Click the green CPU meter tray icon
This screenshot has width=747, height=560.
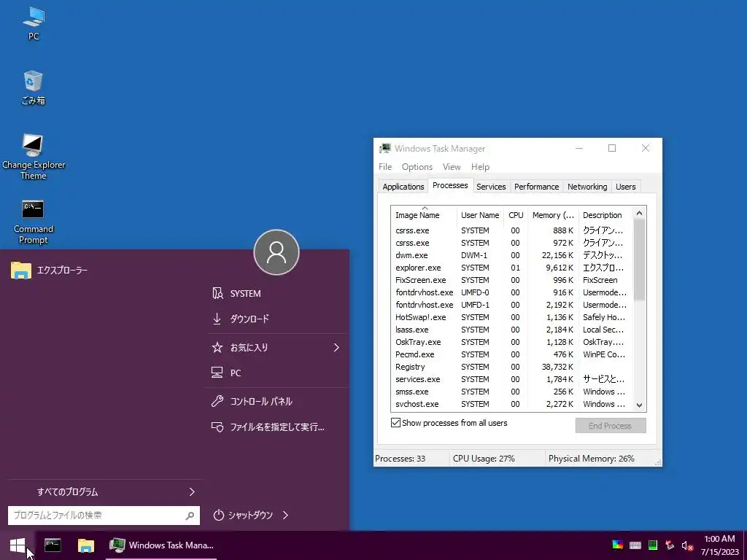[x=653, y=545]
